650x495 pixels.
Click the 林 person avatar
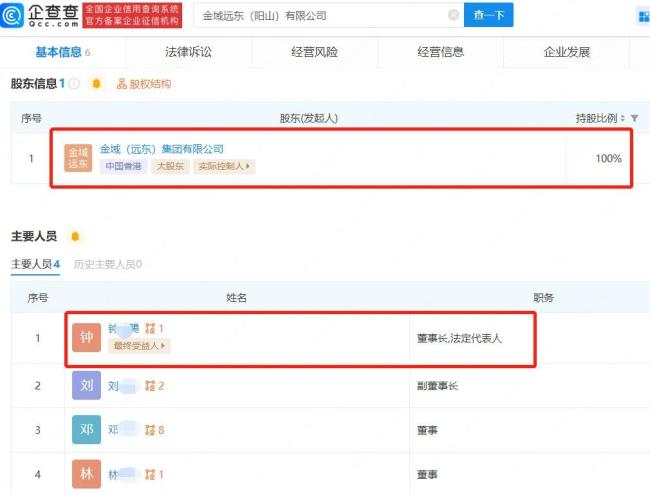(x=86, y=475)
